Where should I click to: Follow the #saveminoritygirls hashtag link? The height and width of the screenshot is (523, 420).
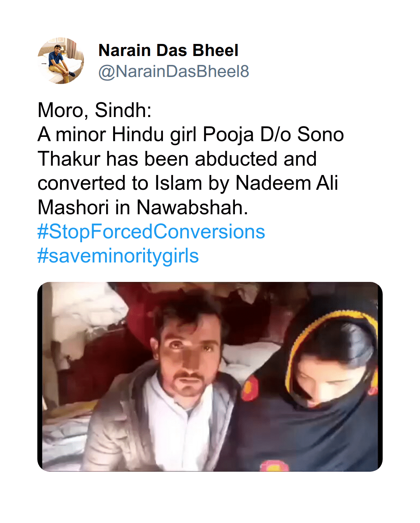[x=118, y=256]
